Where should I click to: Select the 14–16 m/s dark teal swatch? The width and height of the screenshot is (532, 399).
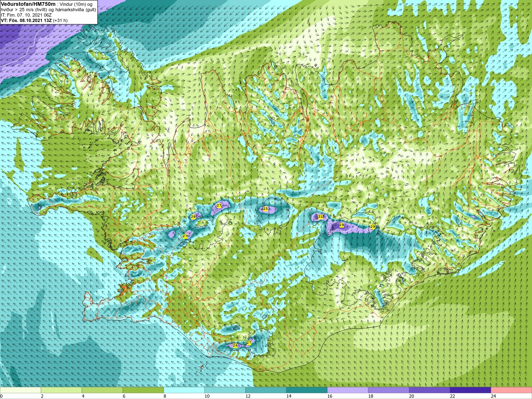(x=307, y=390)
